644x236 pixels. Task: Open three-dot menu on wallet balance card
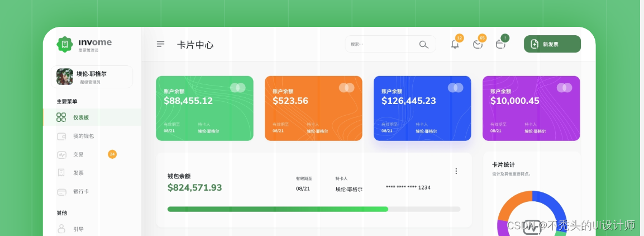click(456, 171)
